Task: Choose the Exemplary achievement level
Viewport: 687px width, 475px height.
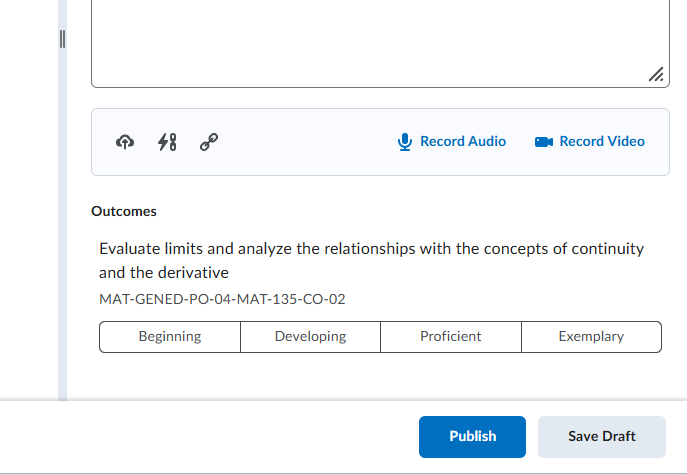Action: 591,337
